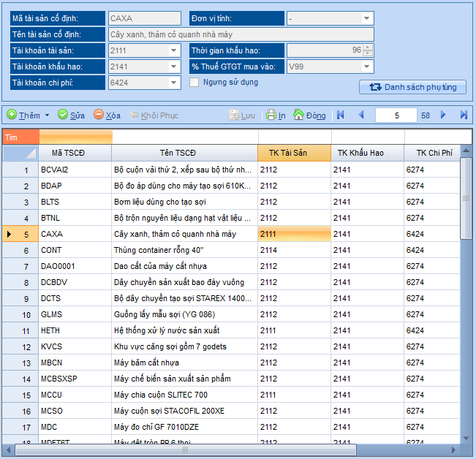
Task: Click the green Thêm add icon
Action: [12, 115]
